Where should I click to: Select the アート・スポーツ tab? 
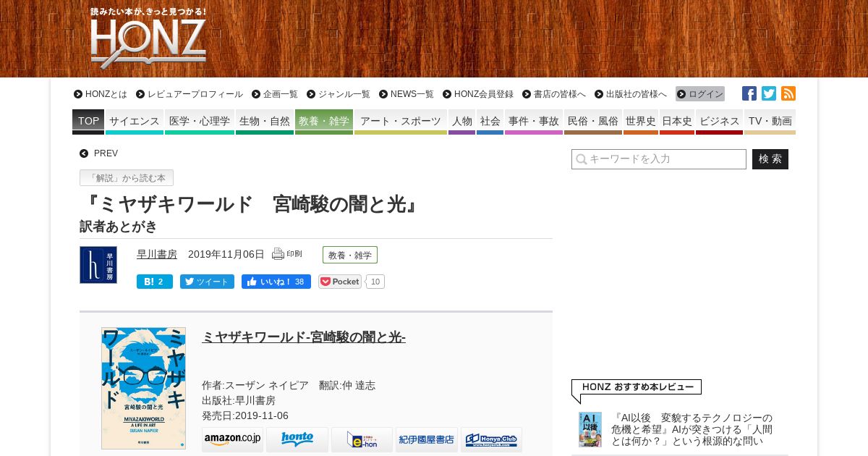(x=401, y=122)
